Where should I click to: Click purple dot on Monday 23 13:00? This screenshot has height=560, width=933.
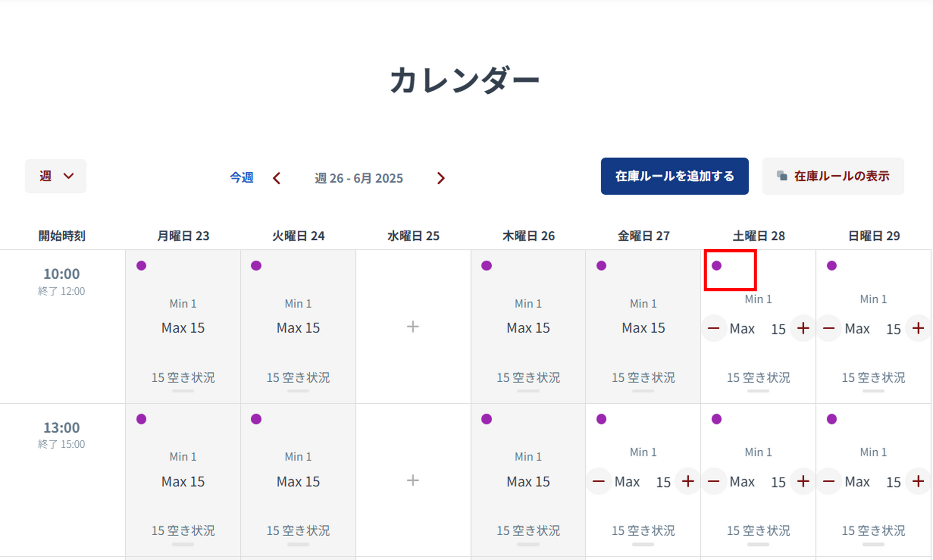(141, 419)
